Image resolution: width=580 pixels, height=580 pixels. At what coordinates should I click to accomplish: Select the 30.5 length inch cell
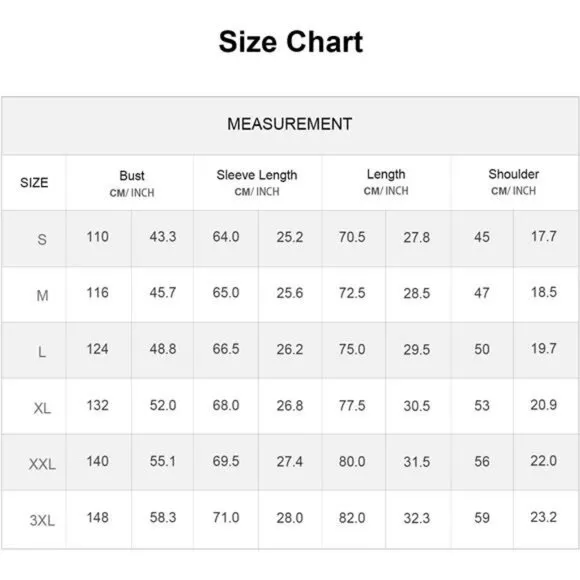coord(417,406)
